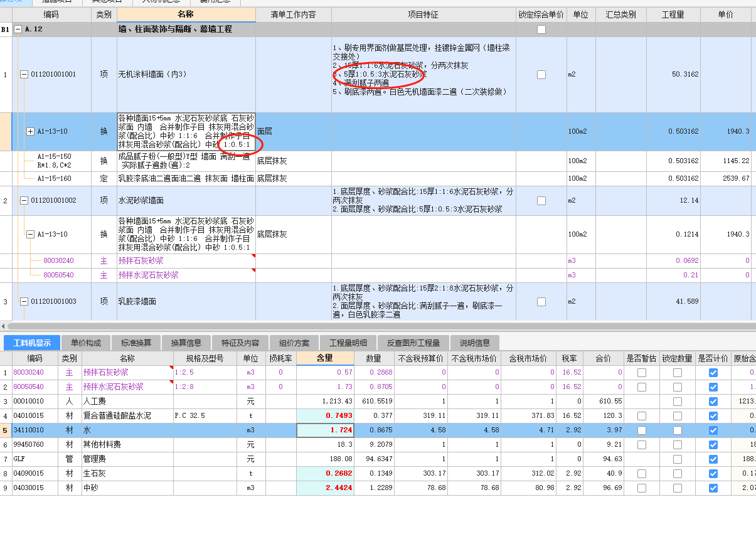Toggle 是否暂估 for 复合普通硅酸盐水泥 row
This screenshot has width=756, height=544.
point(642,416)
